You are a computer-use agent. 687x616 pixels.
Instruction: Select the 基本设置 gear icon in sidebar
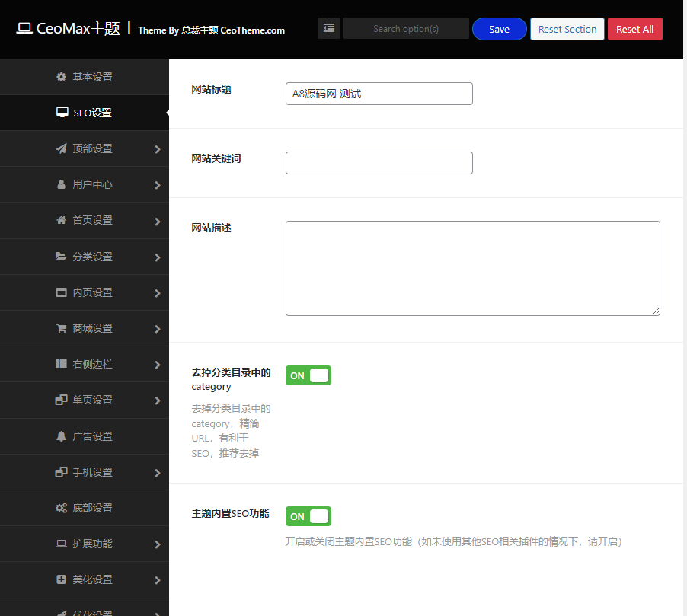point(61,76)
